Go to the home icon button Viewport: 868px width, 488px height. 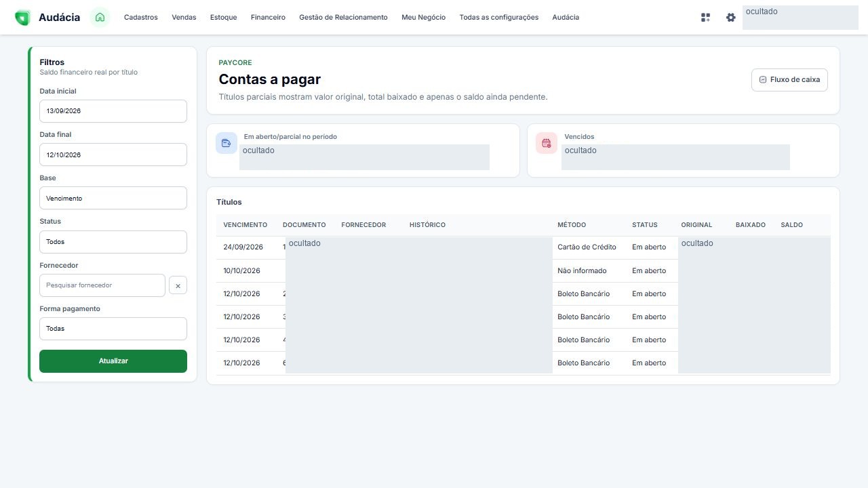coord(100,18)
